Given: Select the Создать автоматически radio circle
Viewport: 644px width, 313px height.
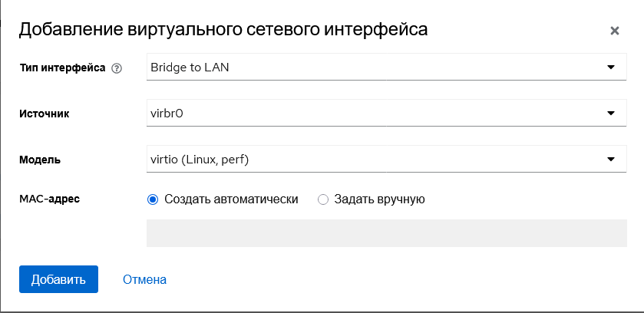Looking at the screenshot, I should 152,199.
